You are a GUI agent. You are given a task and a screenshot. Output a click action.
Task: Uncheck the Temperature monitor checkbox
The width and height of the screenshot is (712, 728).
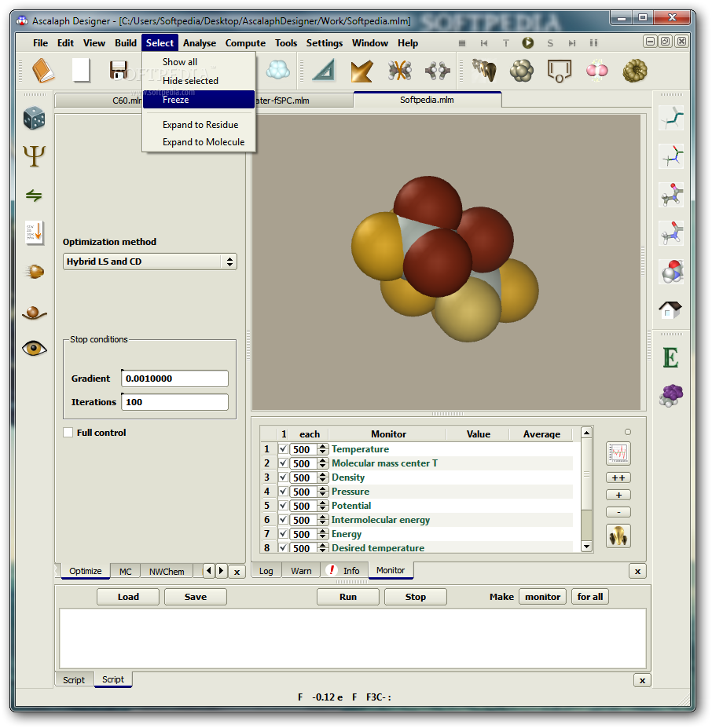pos(283,449)
